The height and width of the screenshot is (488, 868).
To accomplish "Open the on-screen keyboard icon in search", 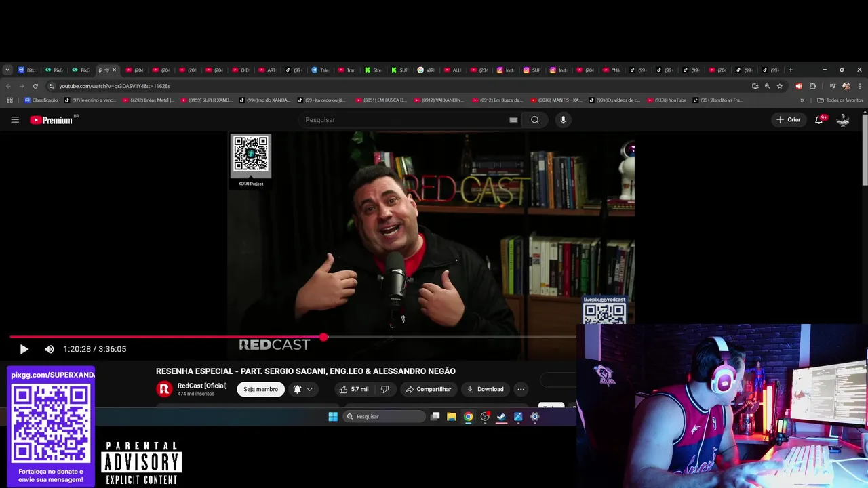I will (x=513, y=120).
